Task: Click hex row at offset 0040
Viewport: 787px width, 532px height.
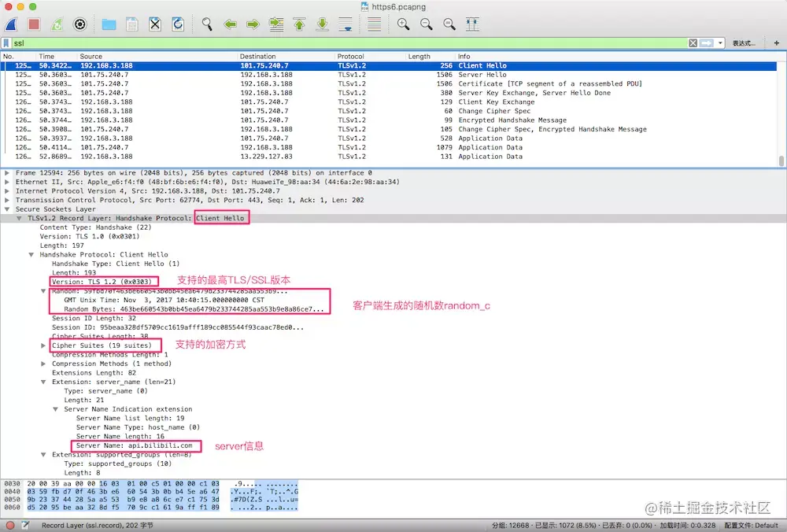Action: click(151, 492)
